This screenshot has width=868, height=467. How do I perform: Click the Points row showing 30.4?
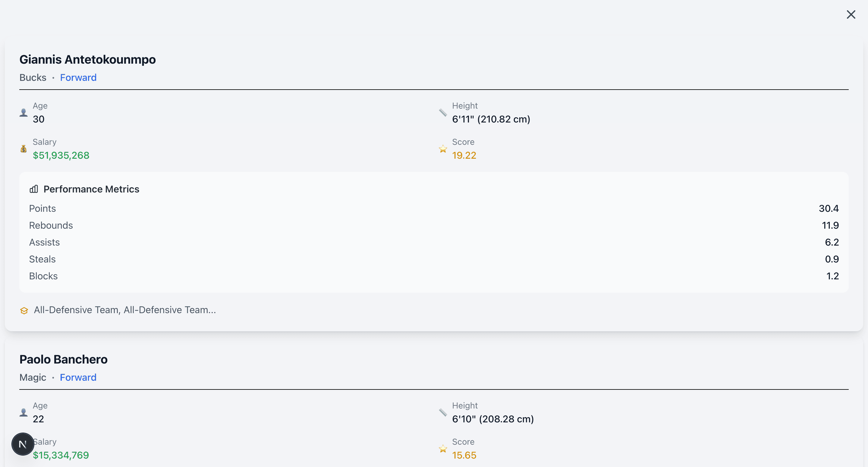click(434, 208)
